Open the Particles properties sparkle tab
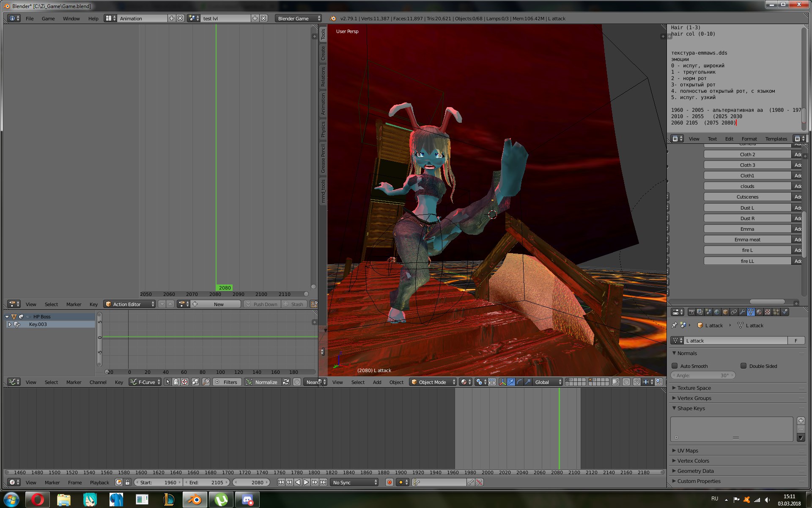The image size is (812, 508). 776,312
